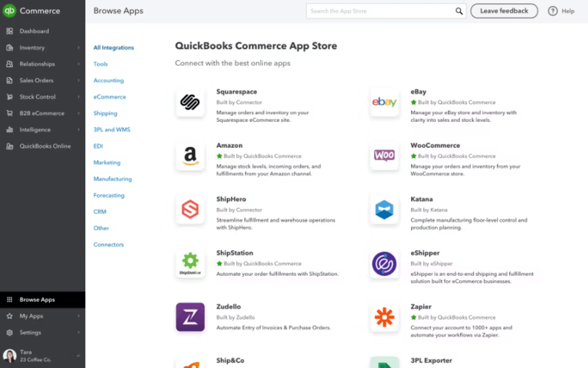Viewport: 588px width, 368px height.
Task: Click the Amazon app icon
Action: click(x=189, y=156)
